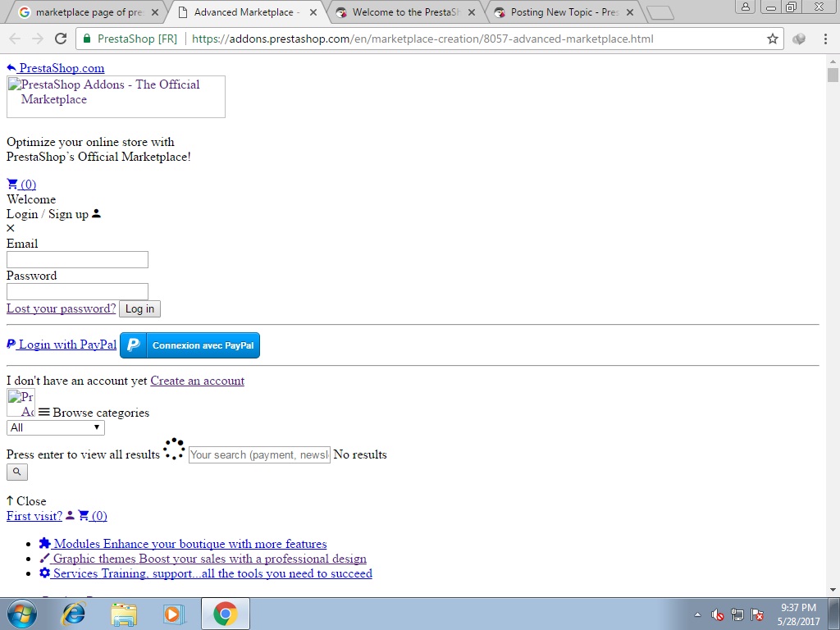The width and height of the screenshot is (840, 630).
Task: Click the Chrome user profile icon in title bar
Action: tap(746, 7)
